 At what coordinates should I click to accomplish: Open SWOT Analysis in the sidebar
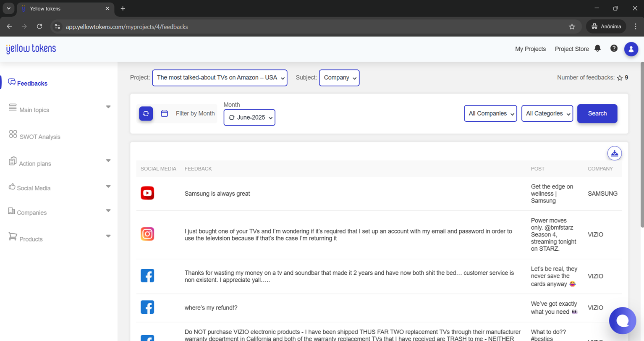(x=39, y=136)
